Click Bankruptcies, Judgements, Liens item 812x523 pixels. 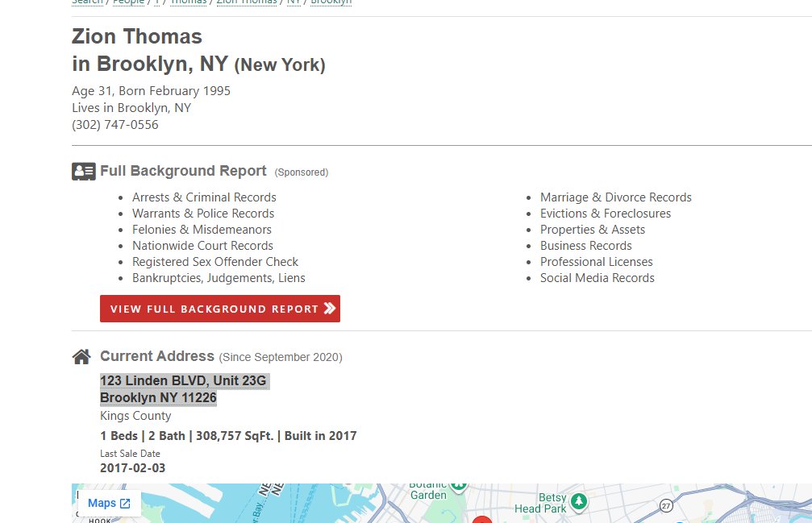(x=219, y=278)
